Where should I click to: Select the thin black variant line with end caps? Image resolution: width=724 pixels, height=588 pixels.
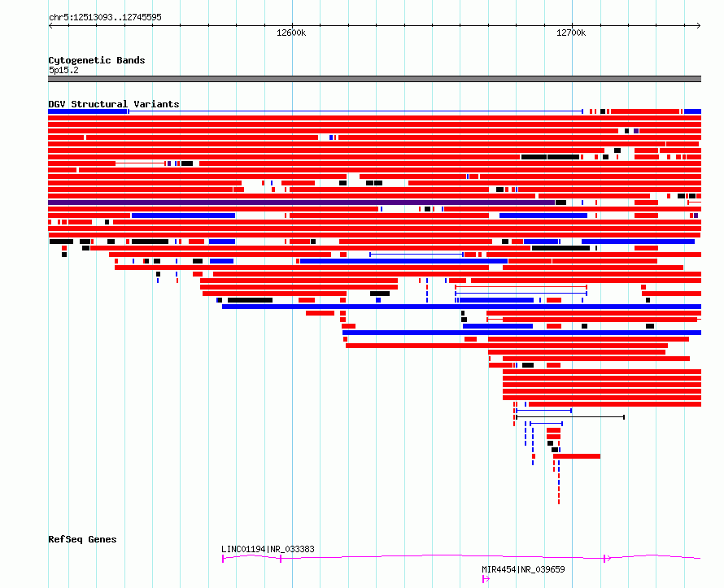pyautogui.click(x=570, y=417)
